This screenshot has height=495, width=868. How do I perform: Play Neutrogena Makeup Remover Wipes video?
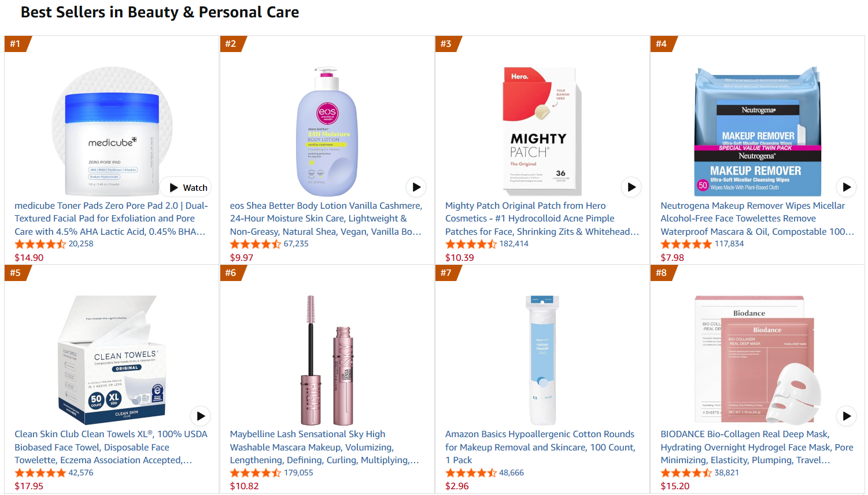847,187
